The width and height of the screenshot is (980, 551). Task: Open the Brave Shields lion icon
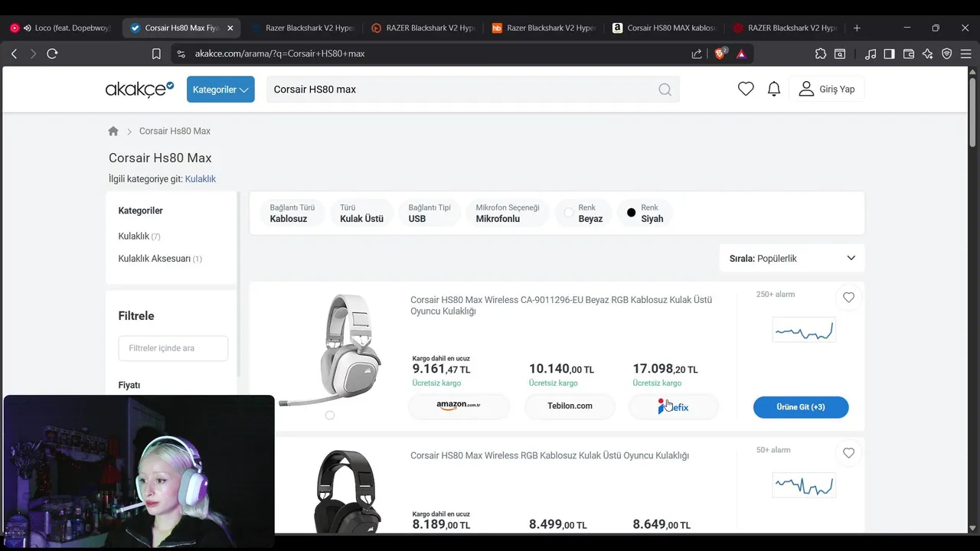[x=720, y=54]
